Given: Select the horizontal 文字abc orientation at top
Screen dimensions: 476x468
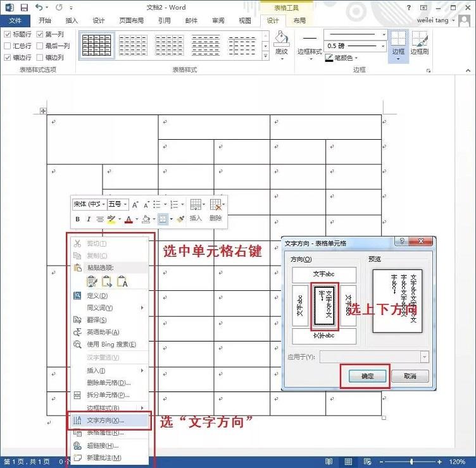Looking at the screenshot, I should [324, 275].
